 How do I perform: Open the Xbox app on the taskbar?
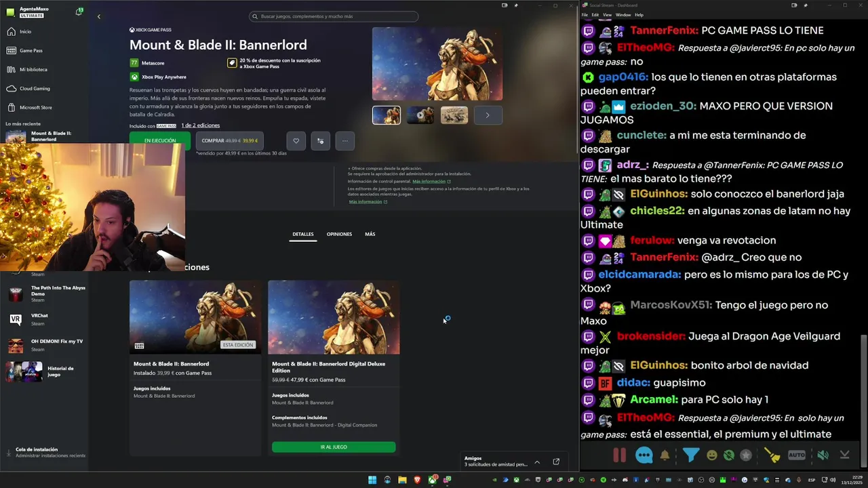pyautogui.click(x=433, y=480)
